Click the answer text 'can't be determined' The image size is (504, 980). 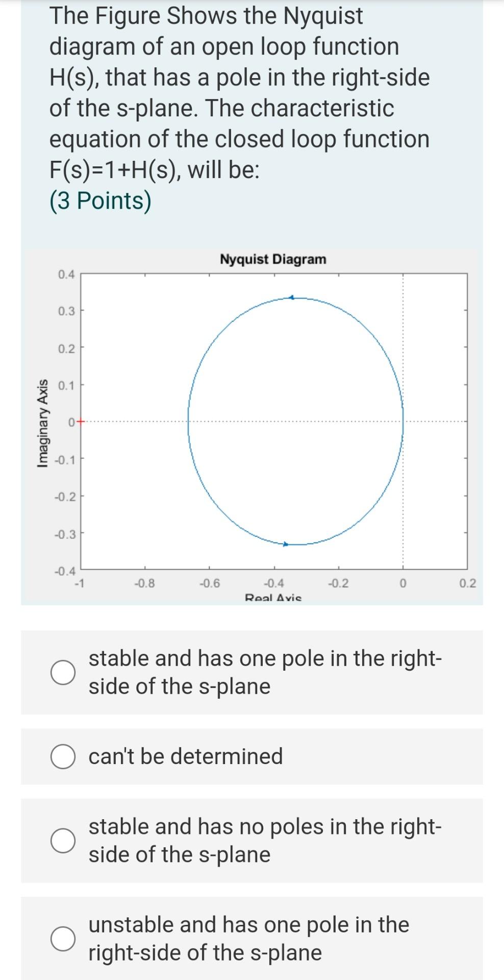(186, 757)
